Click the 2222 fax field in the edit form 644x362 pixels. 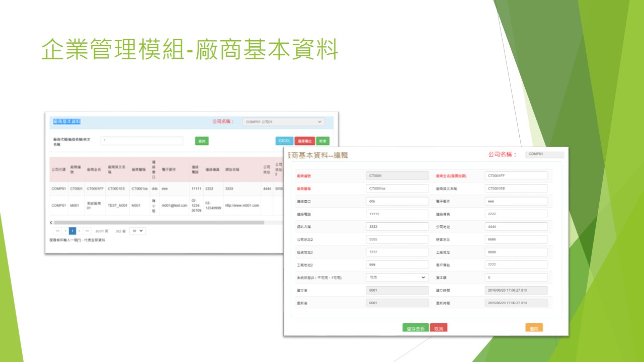pyautogui.click(x=516, y=214)
